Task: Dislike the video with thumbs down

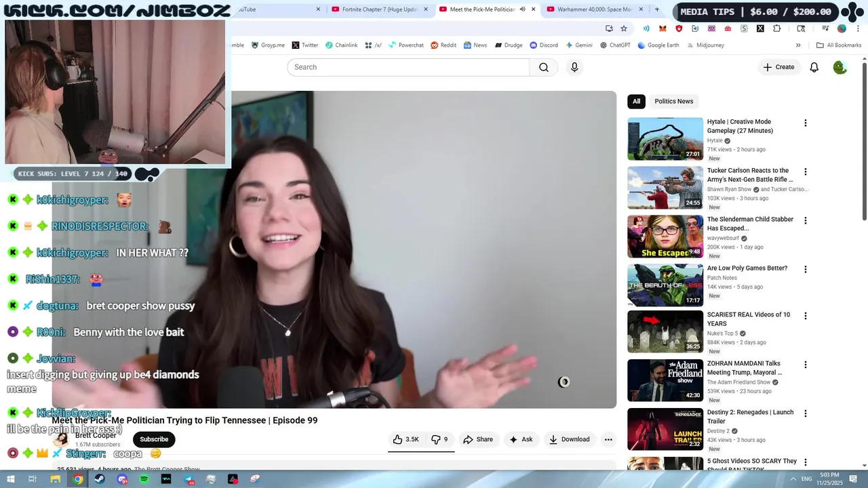Action: tap(439, 439)
